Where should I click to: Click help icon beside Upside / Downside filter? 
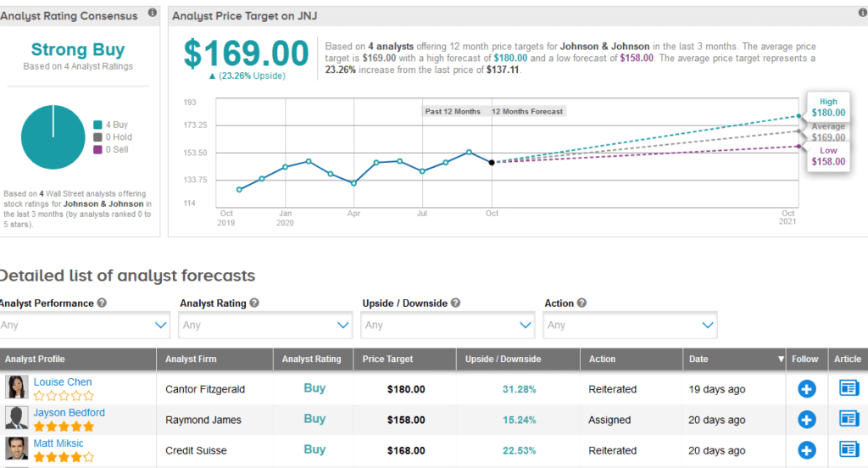tap(455, 303)
